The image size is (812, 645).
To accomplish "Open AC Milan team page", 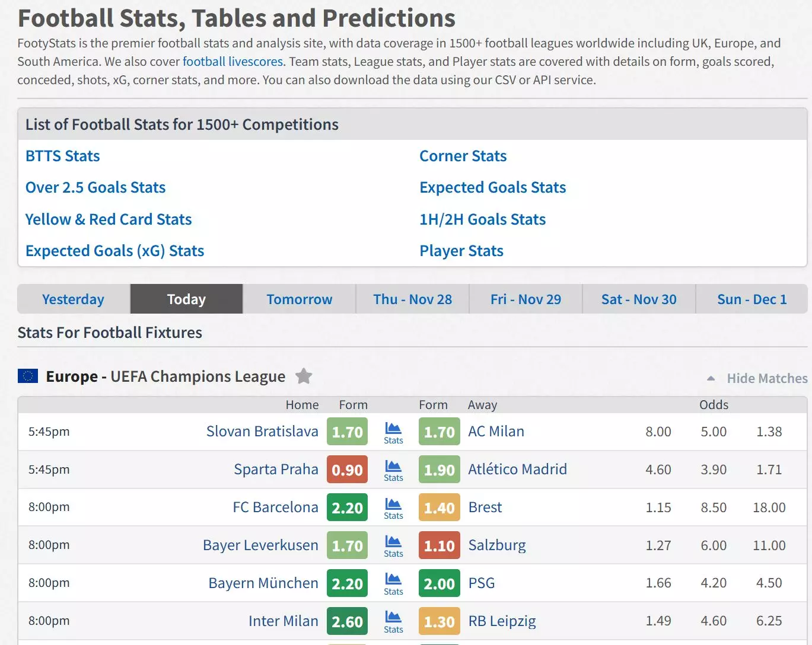I will (496, 432).
